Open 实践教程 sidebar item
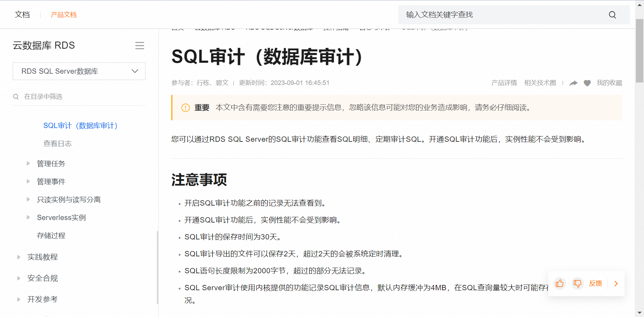The image size is (644, 317). point(43,257)
